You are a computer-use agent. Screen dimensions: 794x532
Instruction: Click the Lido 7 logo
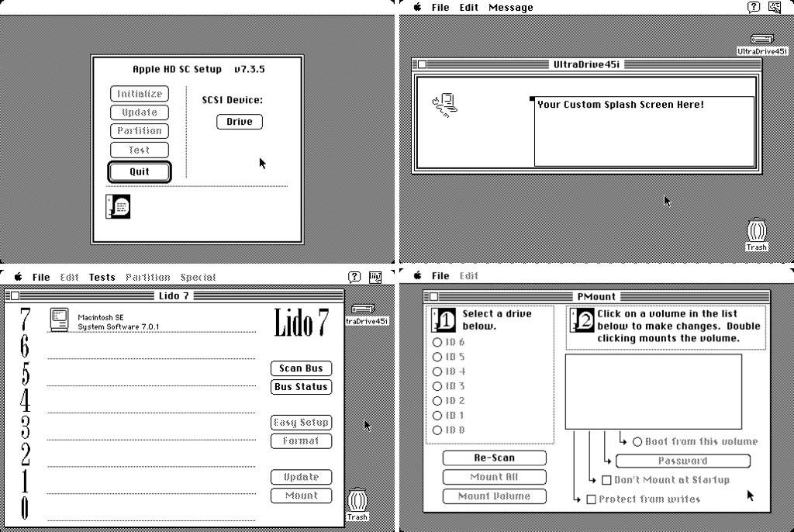[x=302, y=323]
